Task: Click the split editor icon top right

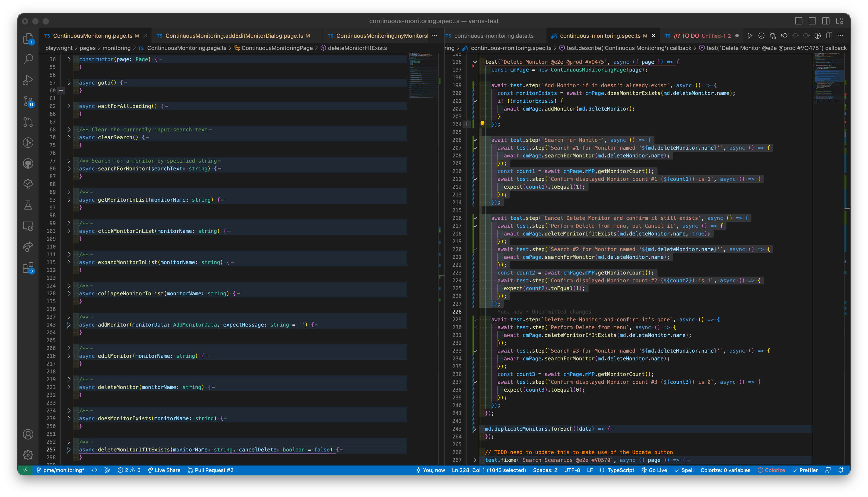Action: click(829, 35)
